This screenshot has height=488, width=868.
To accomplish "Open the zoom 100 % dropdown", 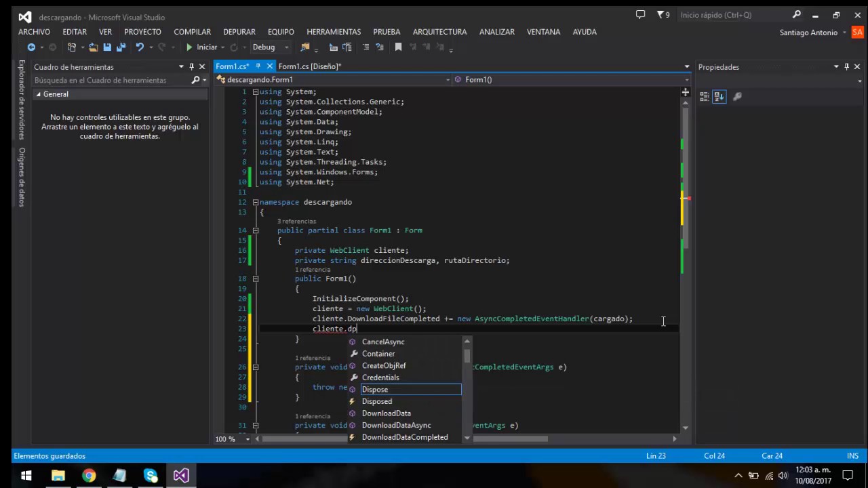I will click(x=248, y=439).
